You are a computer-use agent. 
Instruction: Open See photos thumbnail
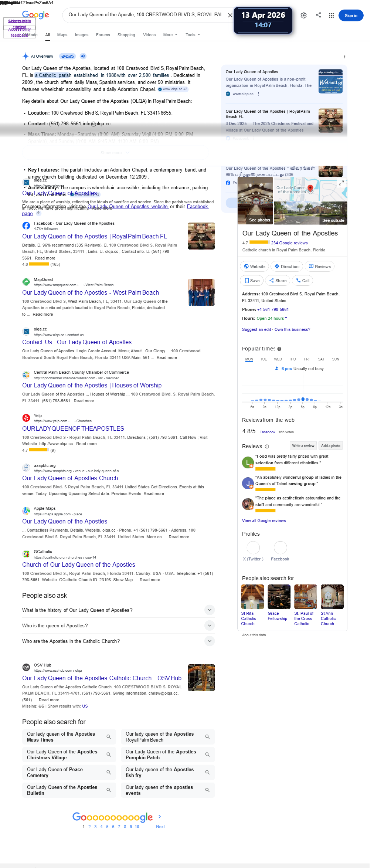click(255, 201)
